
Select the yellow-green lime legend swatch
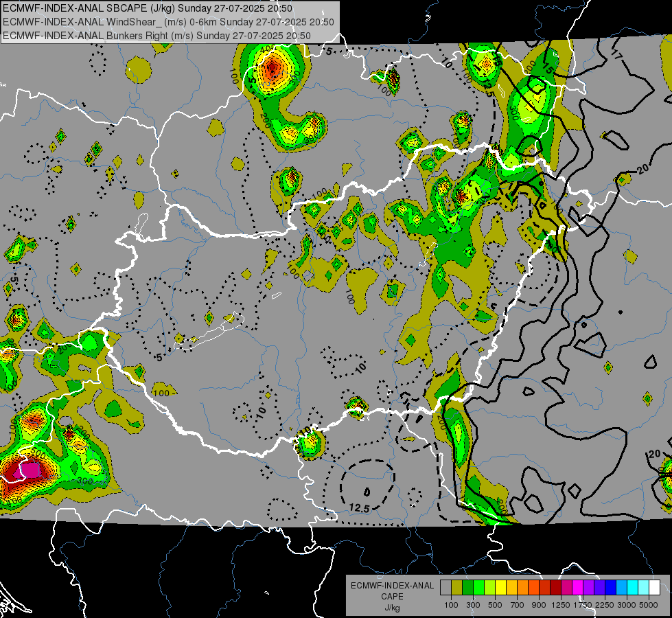490,588
